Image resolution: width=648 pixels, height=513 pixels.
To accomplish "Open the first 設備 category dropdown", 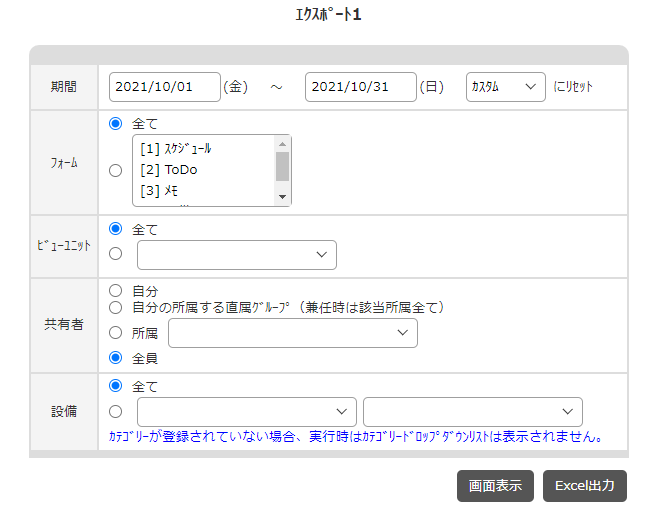I will (247, 412).
